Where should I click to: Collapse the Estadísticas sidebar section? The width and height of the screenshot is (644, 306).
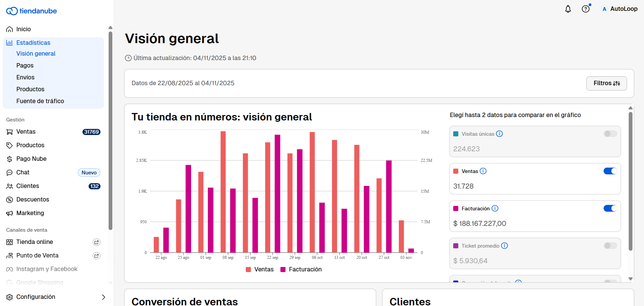click(x=33, y=43)
